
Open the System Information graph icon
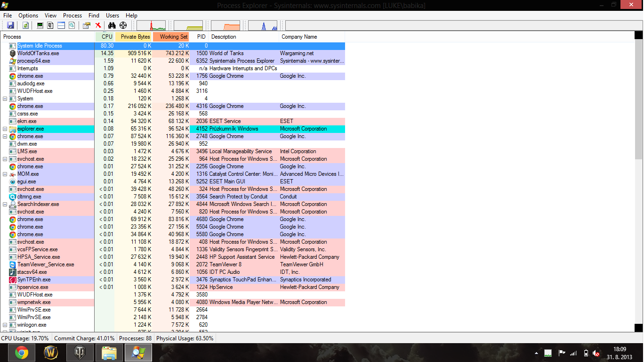pyautogui.click(x=40, y=25)
